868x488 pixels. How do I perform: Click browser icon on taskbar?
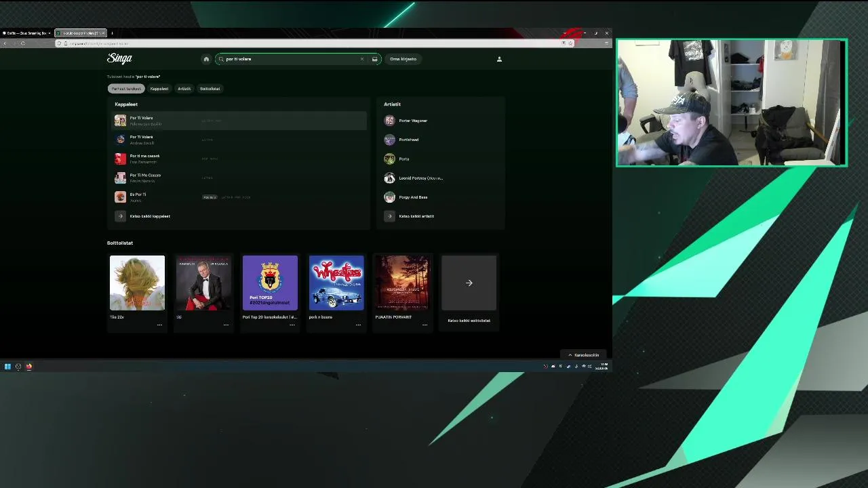point(29,367)
